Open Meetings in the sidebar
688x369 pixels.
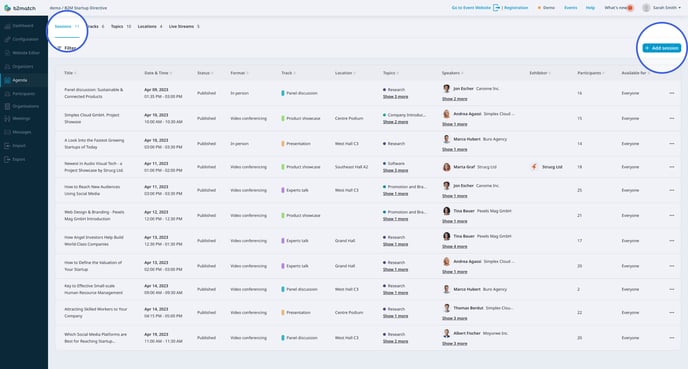tap(20, 118)
